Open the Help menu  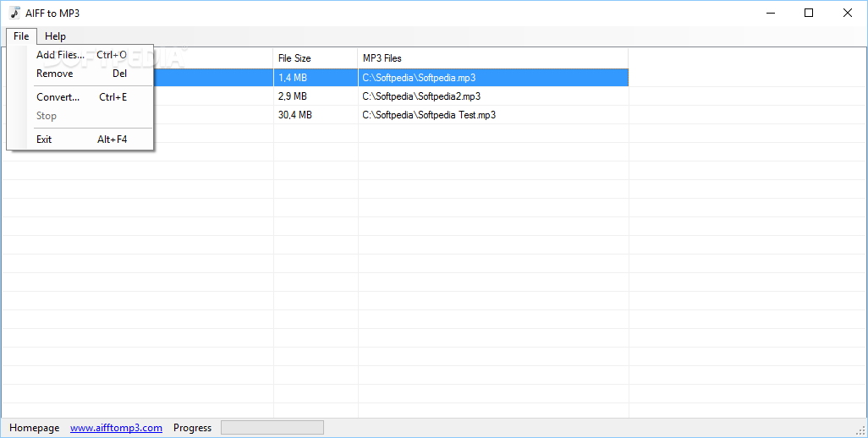(55, 36)
